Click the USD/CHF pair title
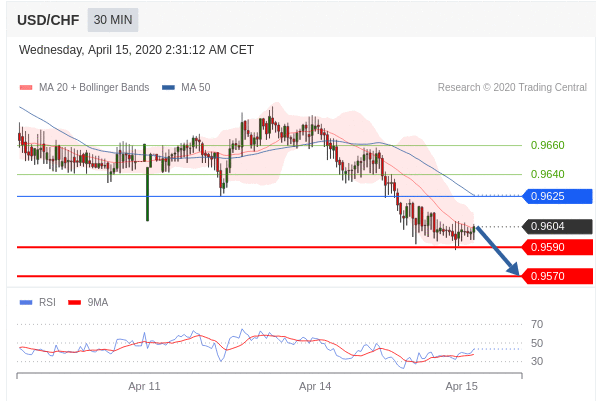This screenshot has height=405, width=599. (48, 20)
